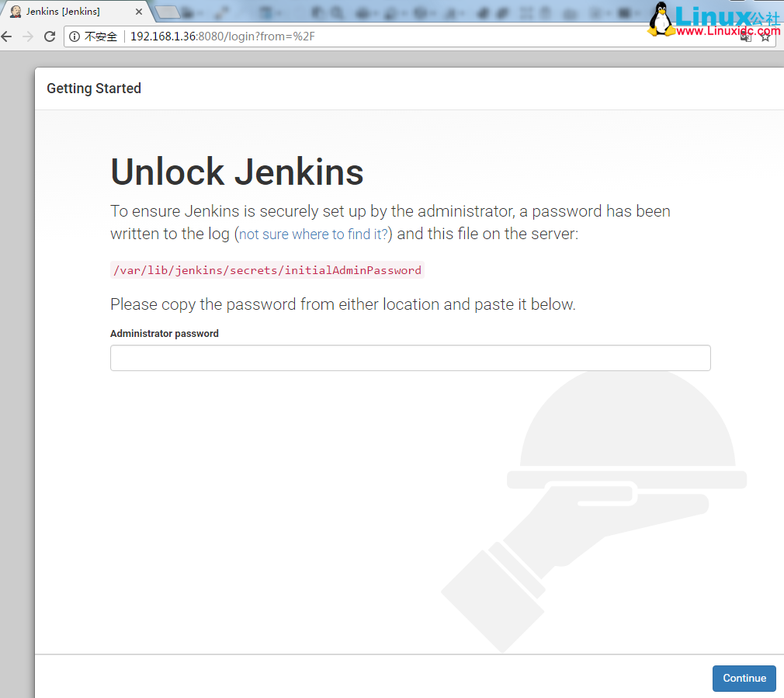This screenshot has height=698, width=784.
Task: Click inside the Administrator password field
Action: [x=410, y=357]
